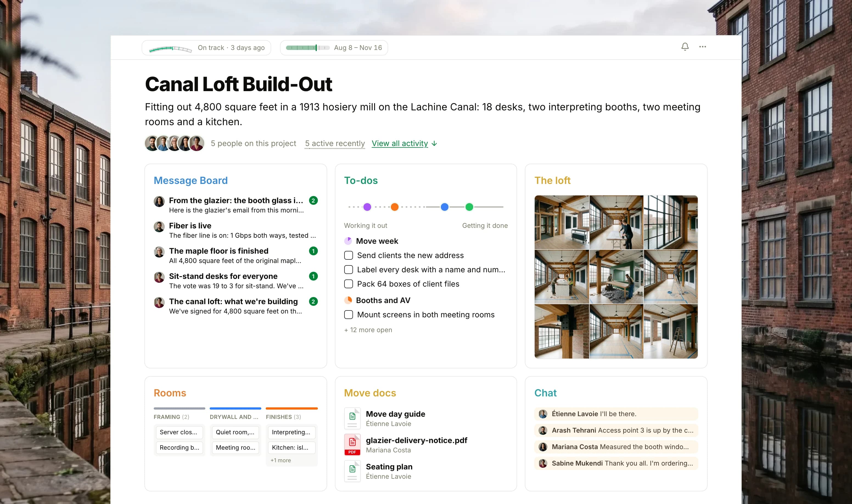
Task: Expand View all activity
Action: pyautogui.click(x=404, y=143)
